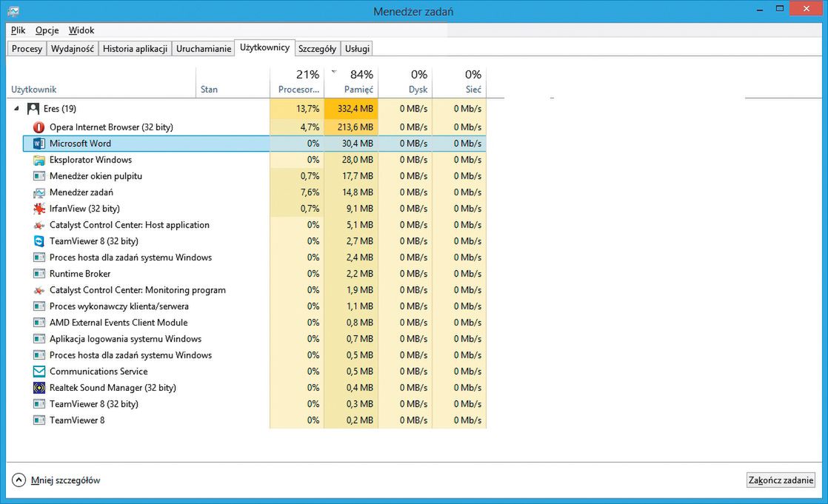Switch to the Szczegóły tab
This screenshot has width=828, height=504.
[317, 49]
